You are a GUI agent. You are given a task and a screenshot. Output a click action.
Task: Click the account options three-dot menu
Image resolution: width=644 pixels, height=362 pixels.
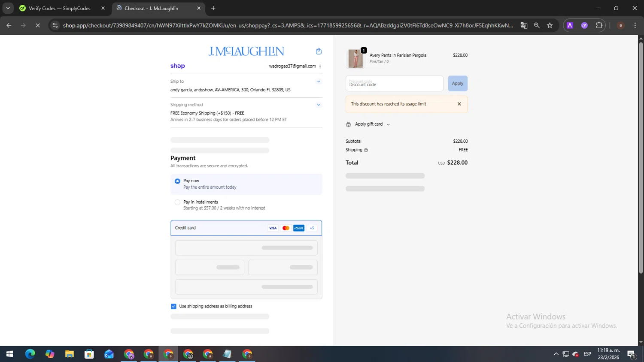tap(320, 66)
